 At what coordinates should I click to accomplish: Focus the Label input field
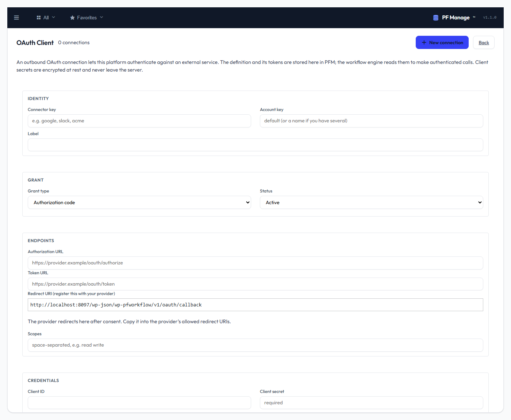[255, 145]
